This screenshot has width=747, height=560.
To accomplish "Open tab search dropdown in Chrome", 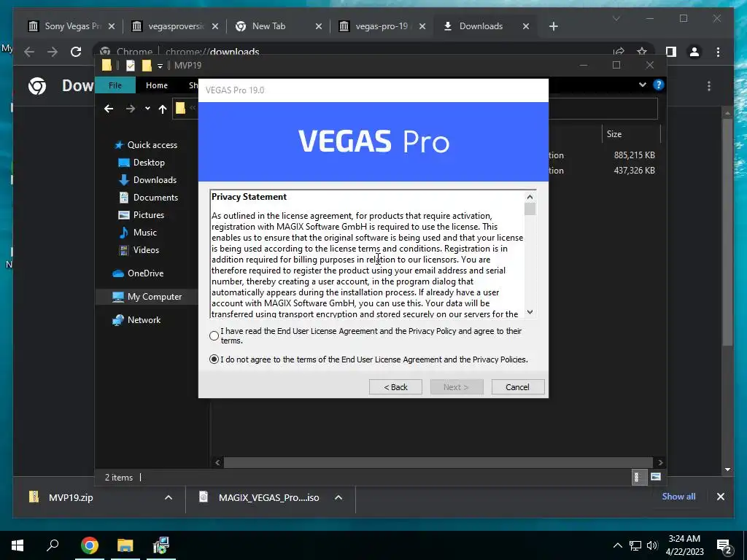I will 616,18.
